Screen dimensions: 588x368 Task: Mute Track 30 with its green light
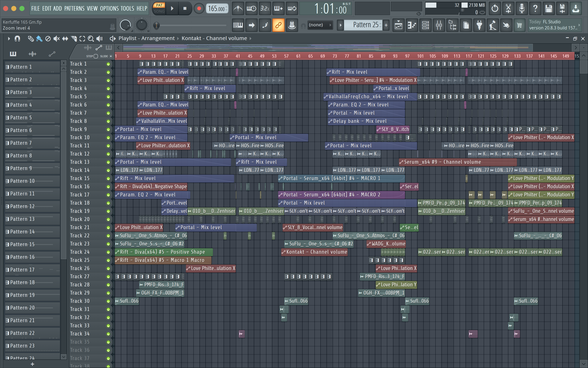[108, 301]
